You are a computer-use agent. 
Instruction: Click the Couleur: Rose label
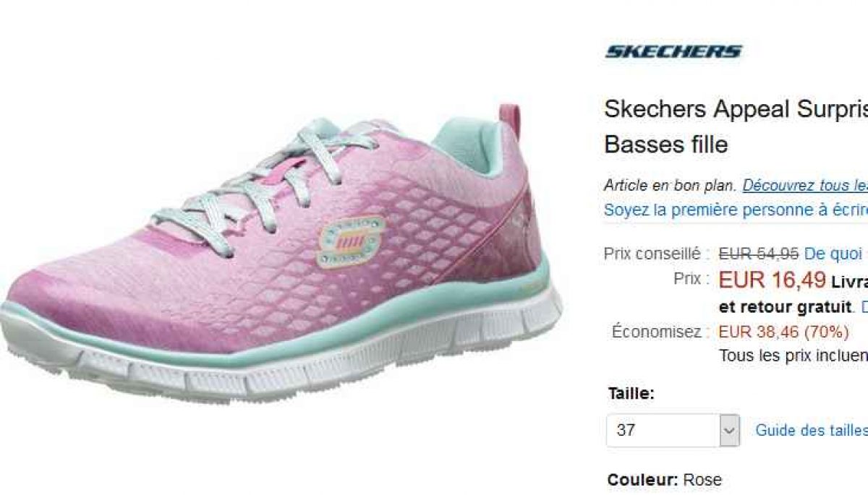click(664, 480)
